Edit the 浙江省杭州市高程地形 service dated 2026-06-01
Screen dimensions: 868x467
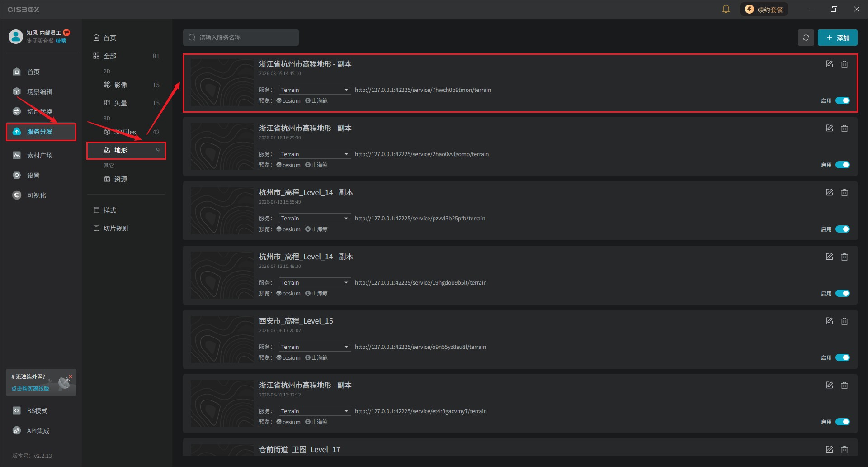point(829,386)
